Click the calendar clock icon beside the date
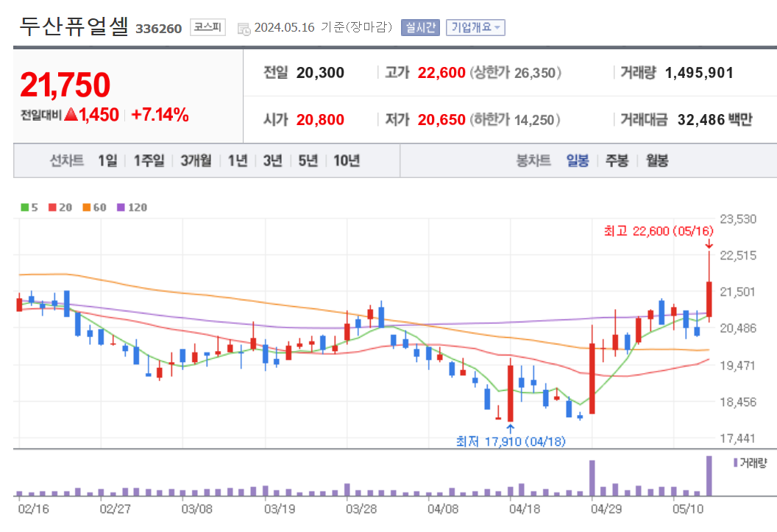 pyautogui.click(x=244, y=29)
